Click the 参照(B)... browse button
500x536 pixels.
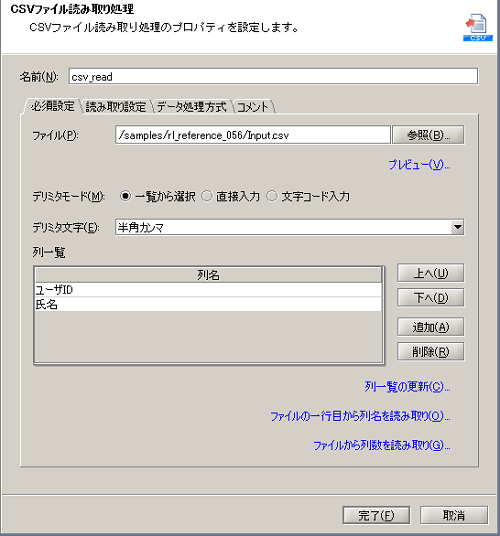[x=428, y=135]
